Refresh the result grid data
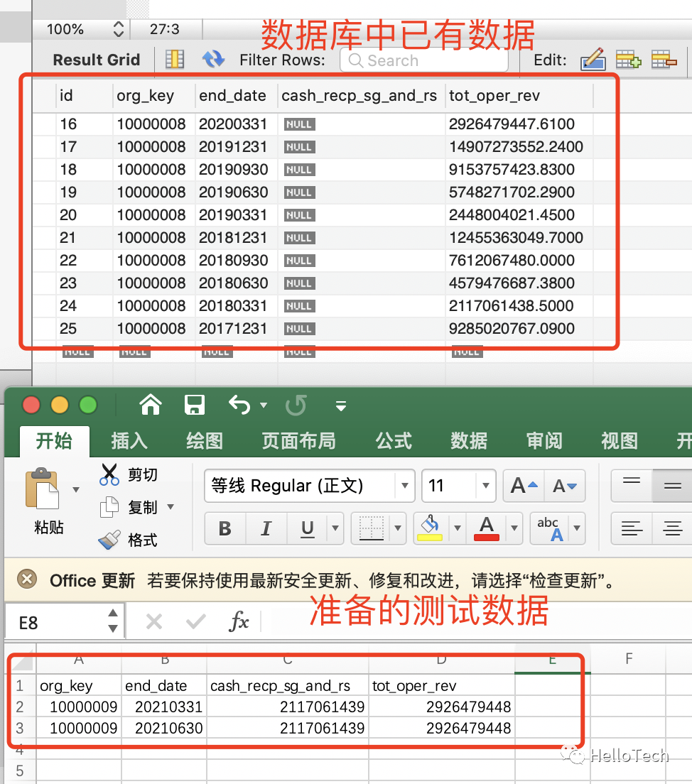The image size is (692, 784). click(213, 60)
